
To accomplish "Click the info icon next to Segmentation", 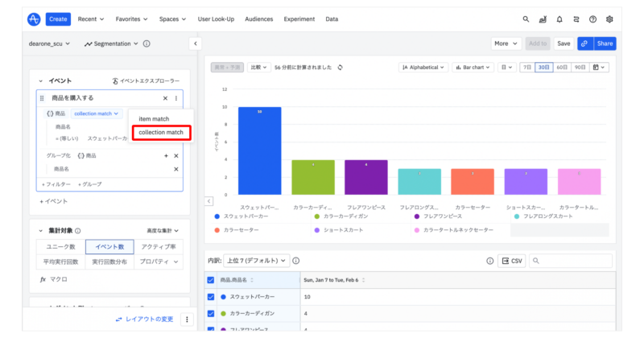I will (x=147, y=43).
